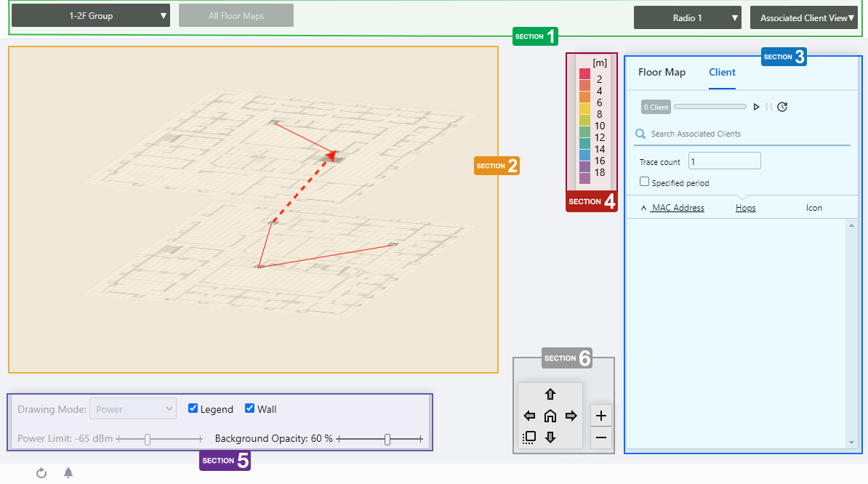Click the area selection icon in navigation pad
Screen dimensions: 868x484
529,437
